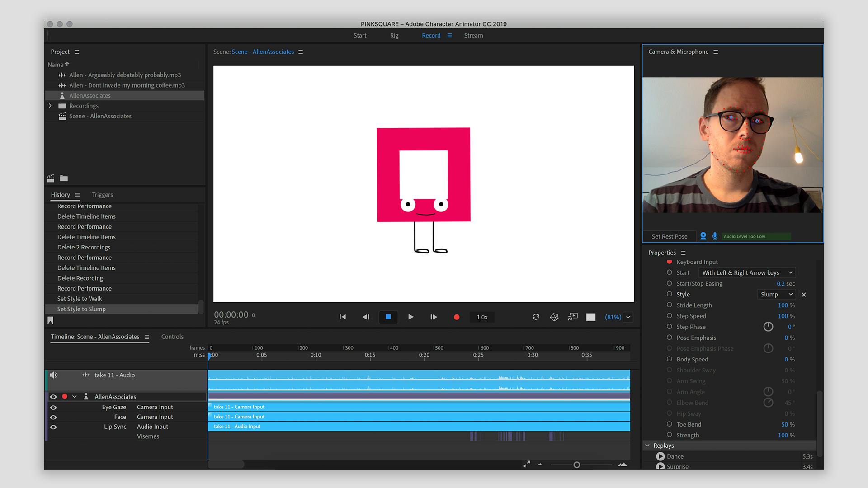Open the Style dropdown showing Slump
Image resolution: width=868 pixels, height=488 pixels.
pyautogui.click(x=776, y=295)
